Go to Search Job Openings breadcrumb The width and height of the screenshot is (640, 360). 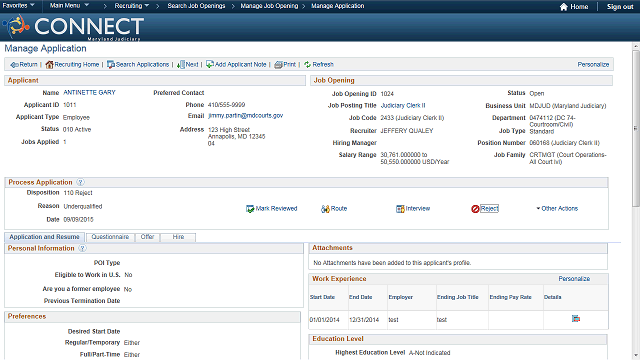click(196, 6)
